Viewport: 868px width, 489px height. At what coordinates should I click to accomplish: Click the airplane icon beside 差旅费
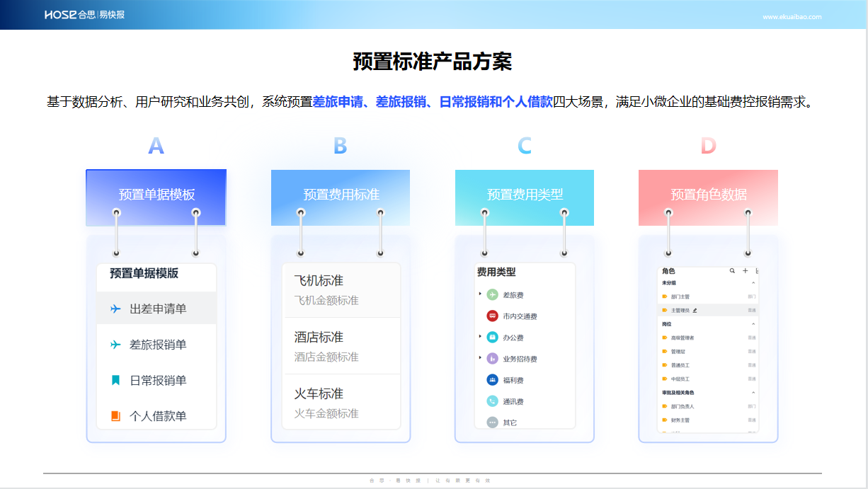pos(493,294)
